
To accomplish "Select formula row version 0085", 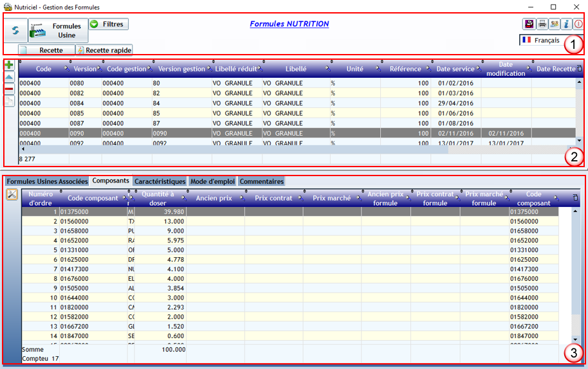I will (297, 114).
